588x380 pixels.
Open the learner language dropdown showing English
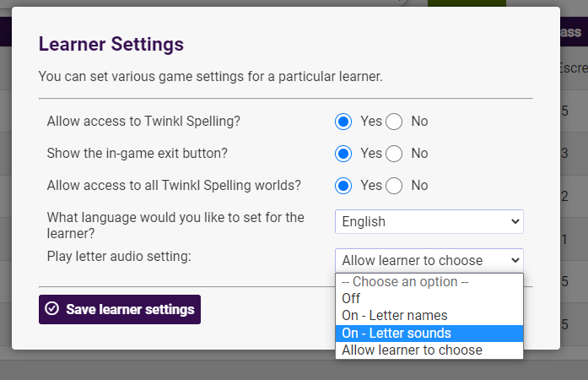(x=429, y=221)
